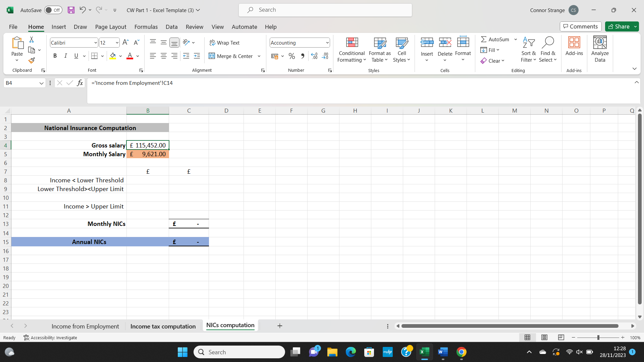Click the Percent Style icon
The image size is (644, 362).
coord(292,56)
